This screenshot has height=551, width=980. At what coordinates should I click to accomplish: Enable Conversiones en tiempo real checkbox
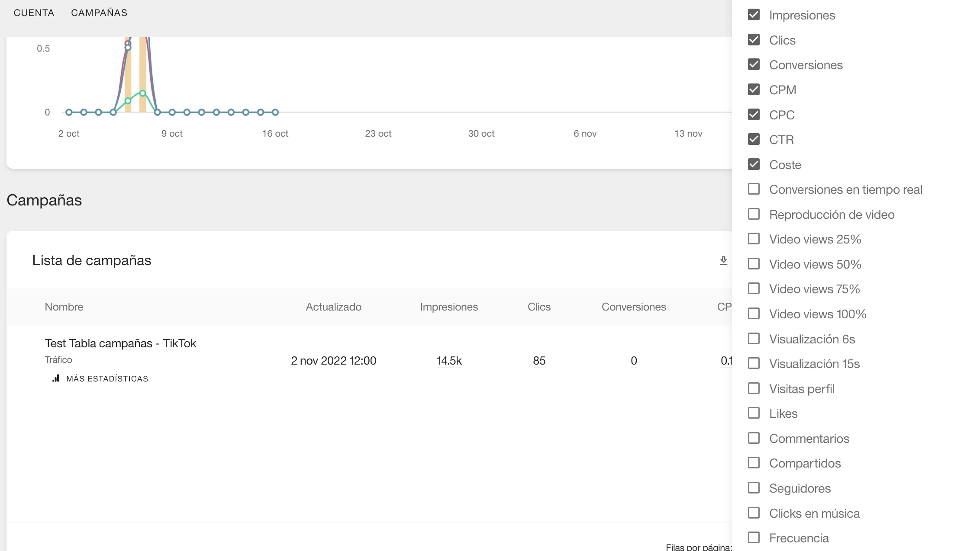[x=754, y=189]
